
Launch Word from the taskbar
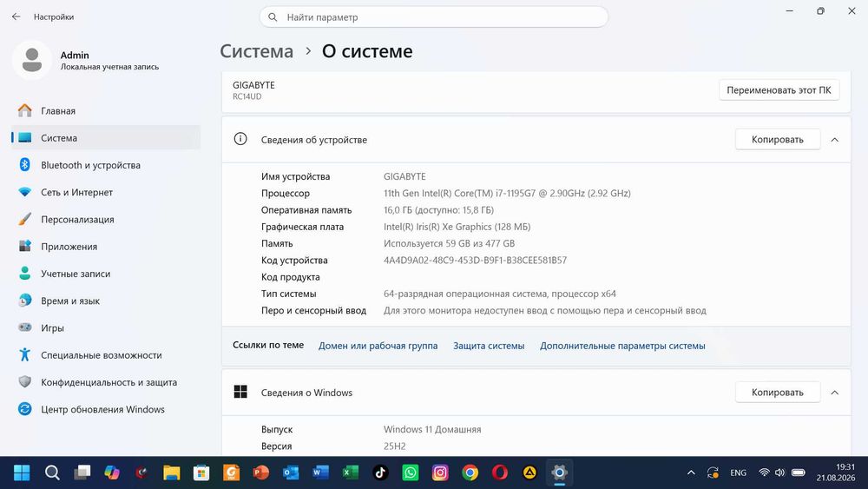320,472
